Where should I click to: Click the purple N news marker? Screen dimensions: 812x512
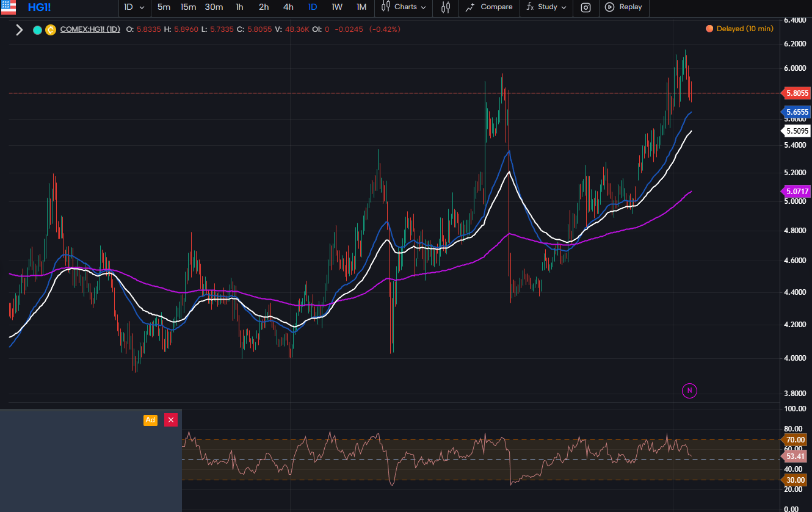689,391
